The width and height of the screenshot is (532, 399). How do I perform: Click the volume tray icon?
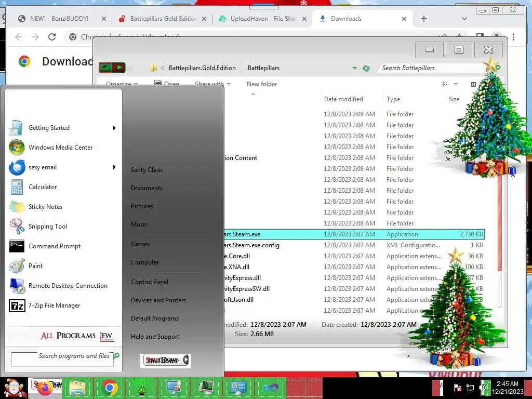point(483,388)
